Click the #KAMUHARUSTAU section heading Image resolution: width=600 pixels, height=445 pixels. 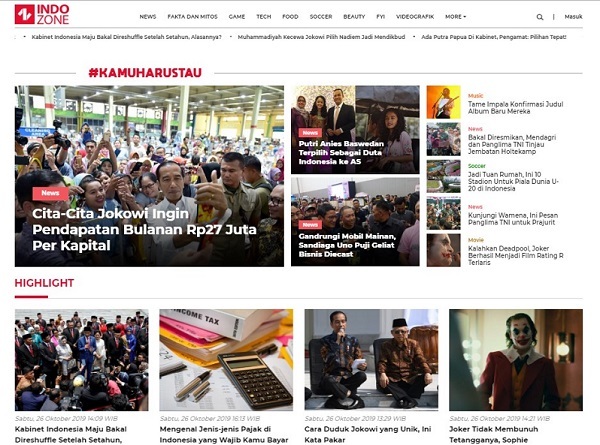tap(145, 73)
